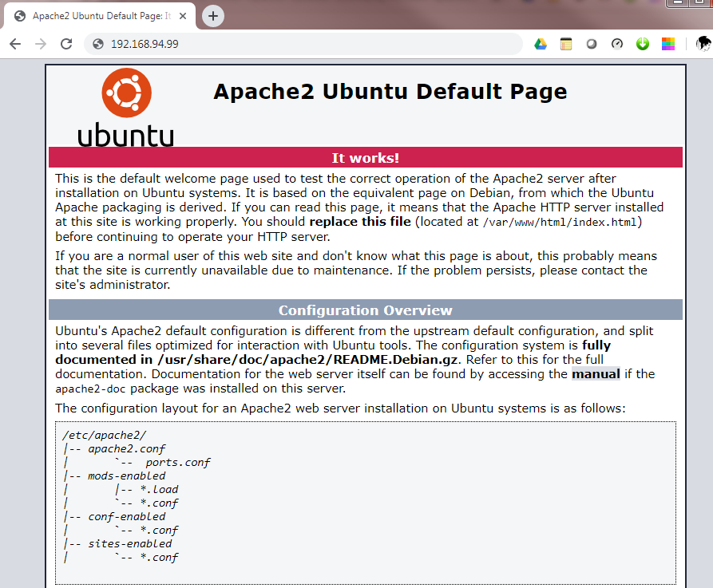The height and width of the screenshot is (588, 713).
Task: Click the globe favicon on the tab
Action: tap(18, 15)
